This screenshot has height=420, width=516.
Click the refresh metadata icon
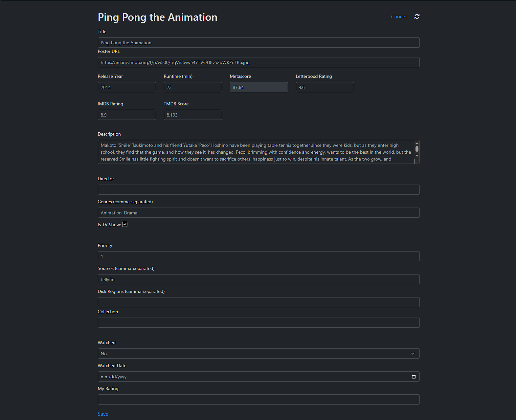click(x=417, y=16)
